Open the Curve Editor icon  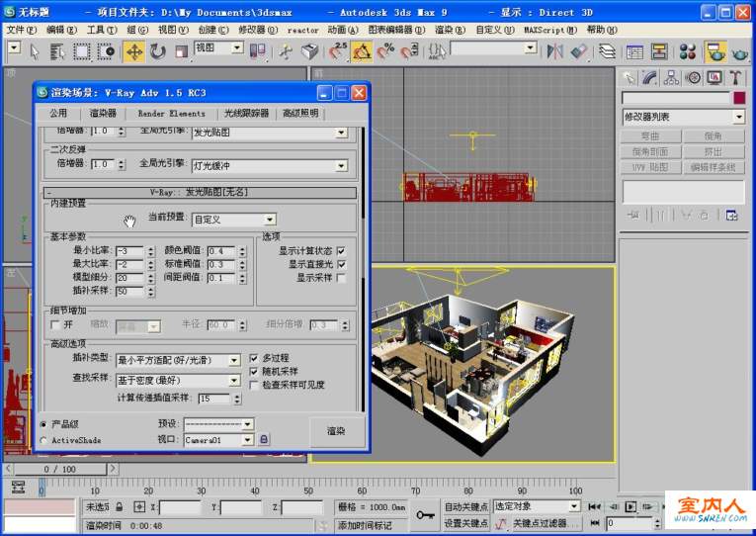[634, 51]
